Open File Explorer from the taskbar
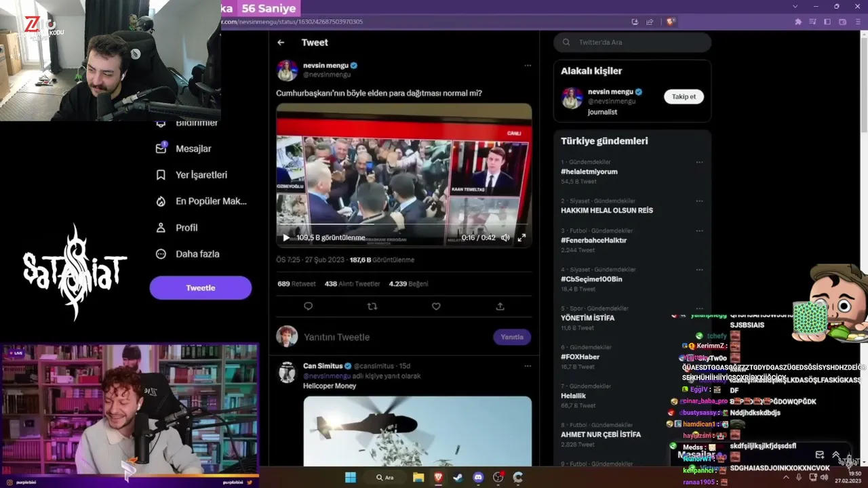 coord(418,477)
